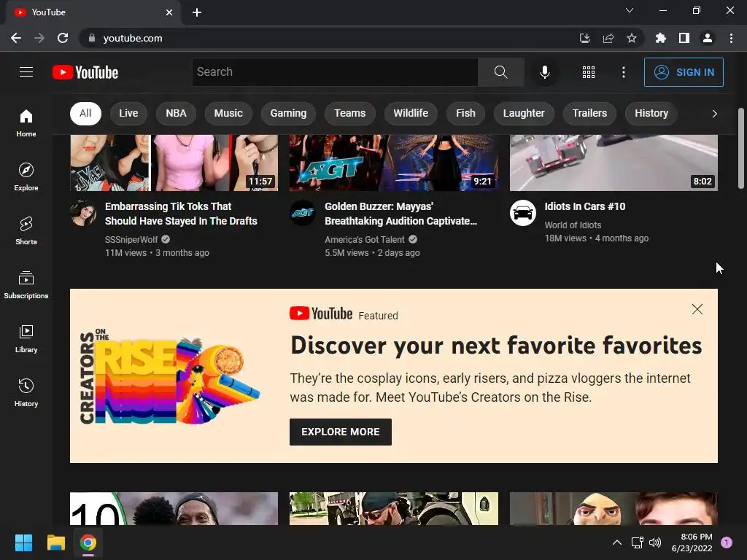This screenshot has width=747, height=560.
Task: Open Chrome side panel icon
Action: (684, 38)
